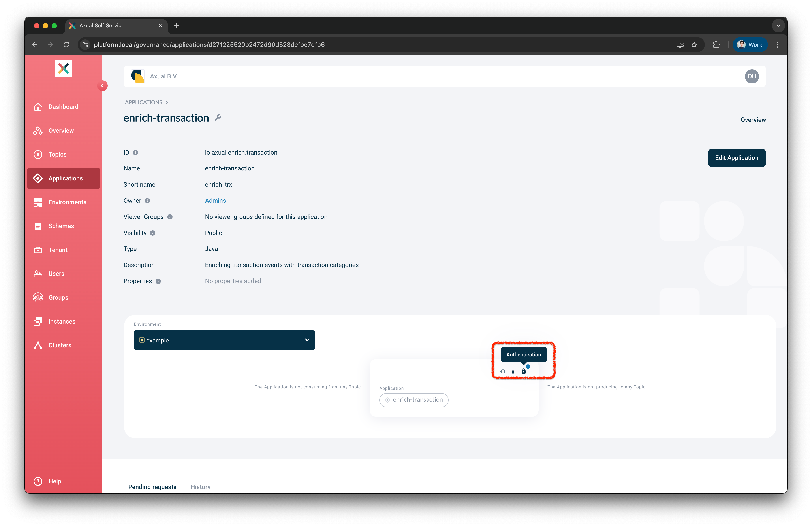Click the info icon under the Authentication tooltip
Image resolution: width=812 pixels, height=526 pixels.
513,371
